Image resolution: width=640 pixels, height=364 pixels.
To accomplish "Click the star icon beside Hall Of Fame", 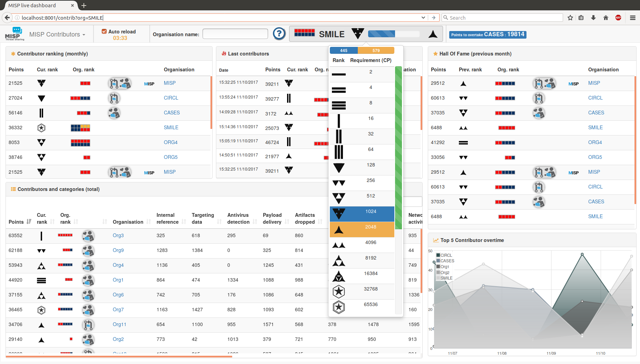I will (x=435, y=54).
